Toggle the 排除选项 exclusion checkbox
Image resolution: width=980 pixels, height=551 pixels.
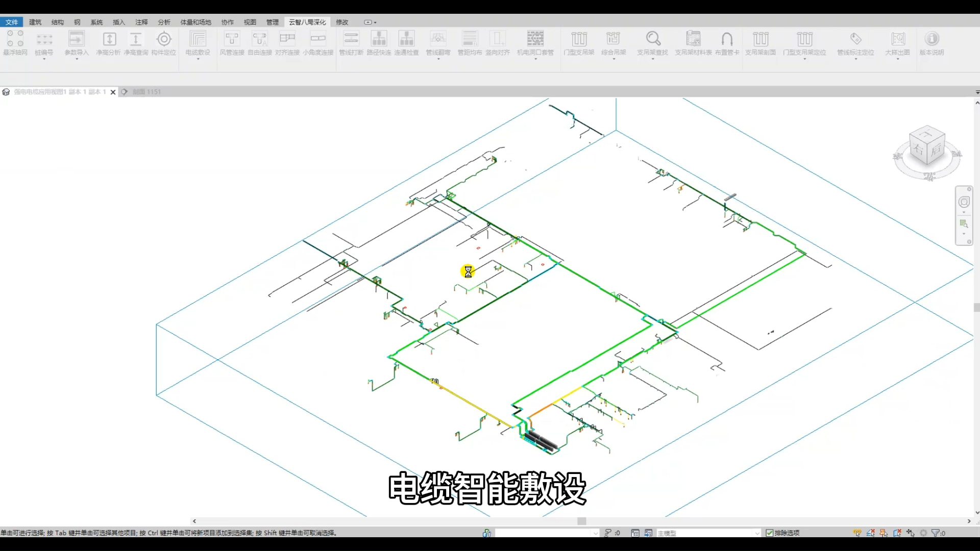pyautogui.click(x=771, y=532)
